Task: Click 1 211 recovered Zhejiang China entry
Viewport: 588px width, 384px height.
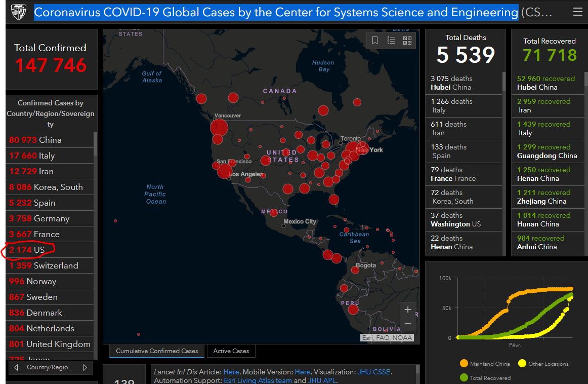Action: coord(548,197)
